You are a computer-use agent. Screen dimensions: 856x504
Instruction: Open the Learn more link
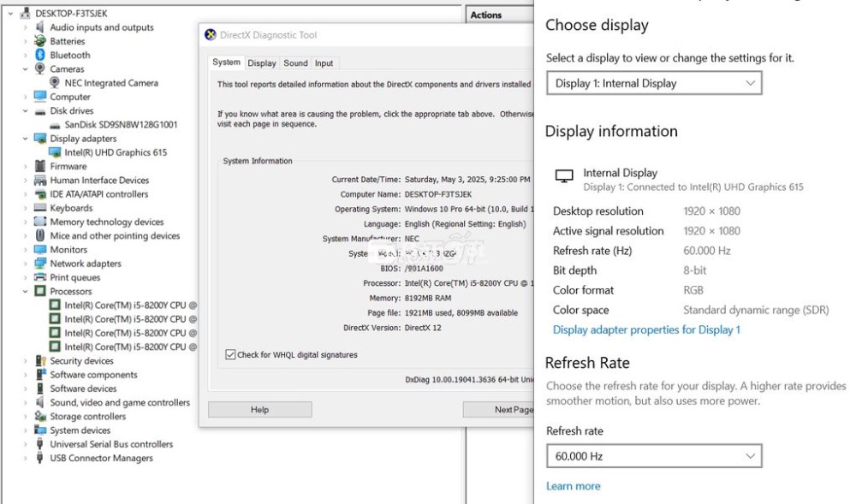tap(574, 486)
